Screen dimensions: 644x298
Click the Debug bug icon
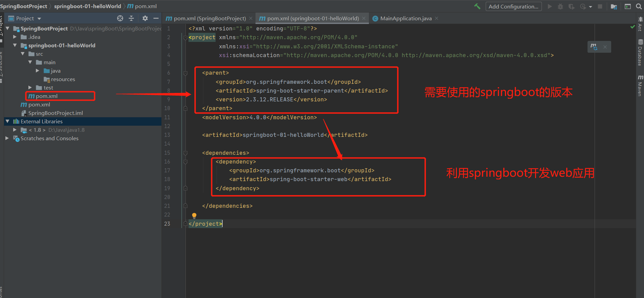coord(560,6)
